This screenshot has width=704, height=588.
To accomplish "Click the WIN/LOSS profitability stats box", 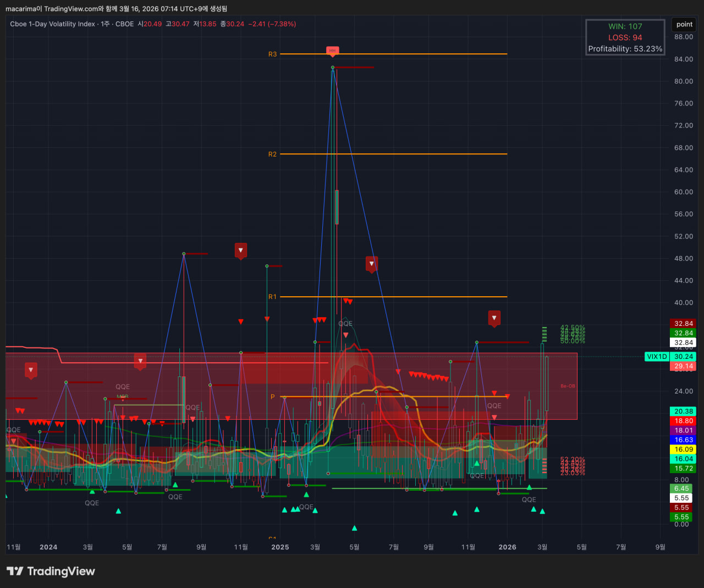I will [625, 37].
